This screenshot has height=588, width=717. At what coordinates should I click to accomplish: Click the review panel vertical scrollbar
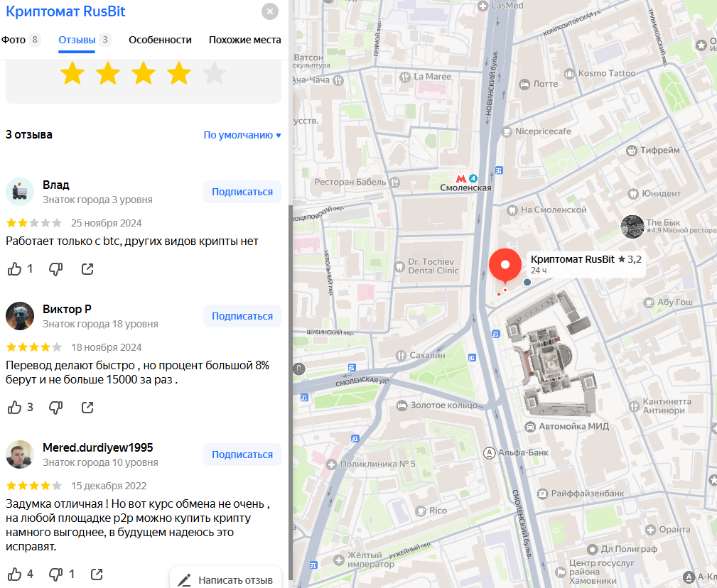point(291,393)
